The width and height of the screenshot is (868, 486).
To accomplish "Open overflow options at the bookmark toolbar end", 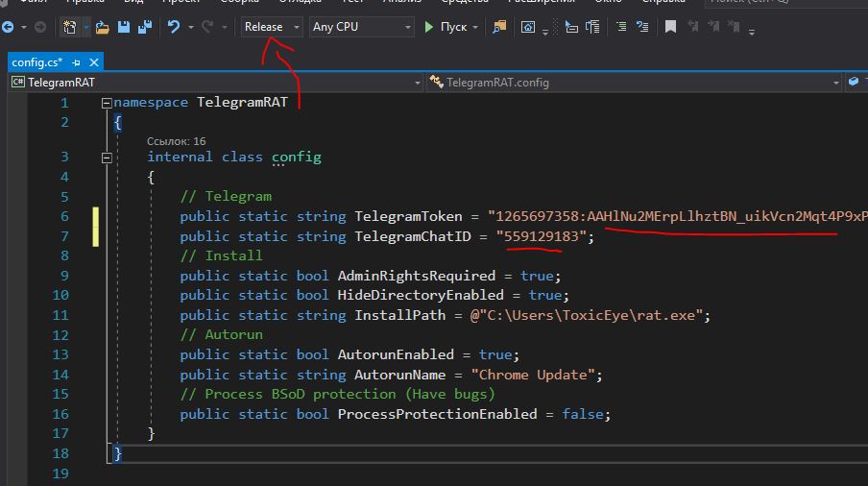I will [x=752, y=32].
